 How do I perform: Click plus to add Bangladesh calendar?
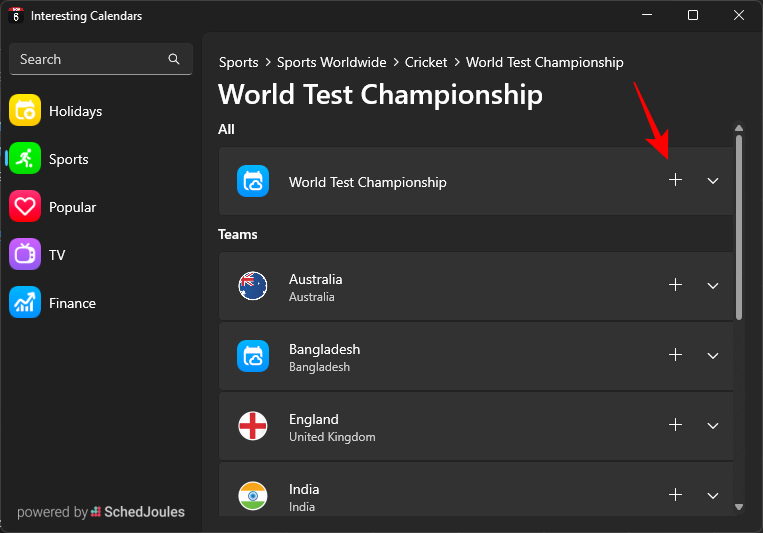[x=675, y=356]
